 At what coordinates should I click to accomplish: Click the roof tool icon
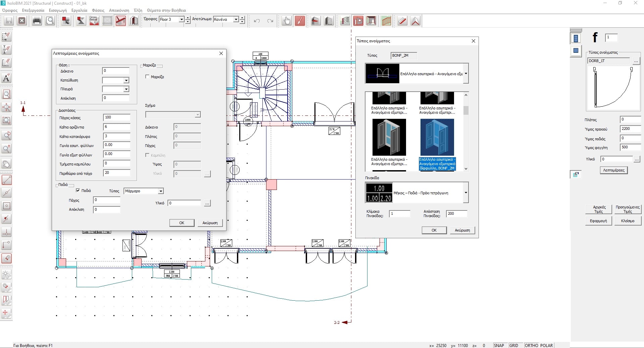[415, 21]
